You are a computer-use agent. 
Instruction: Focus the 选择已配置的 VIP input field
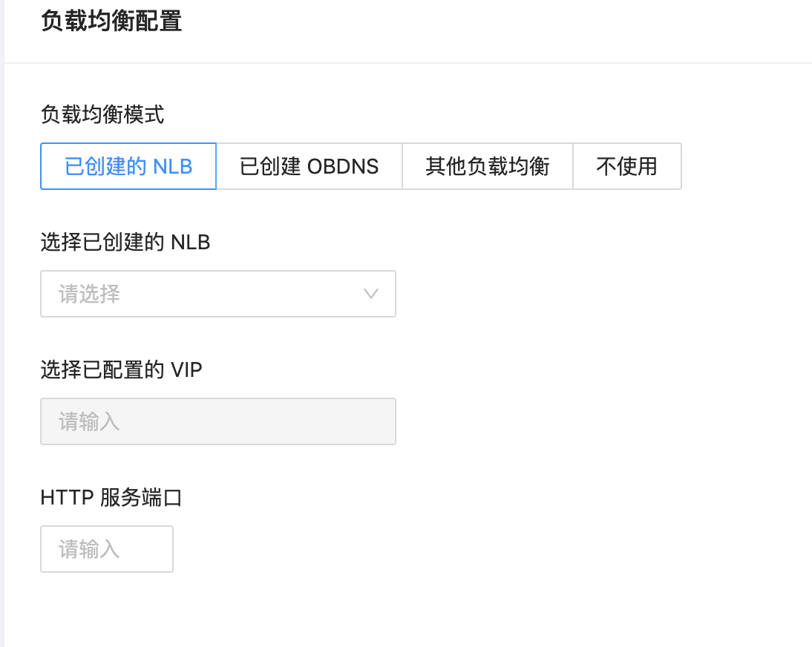[218, 421]
